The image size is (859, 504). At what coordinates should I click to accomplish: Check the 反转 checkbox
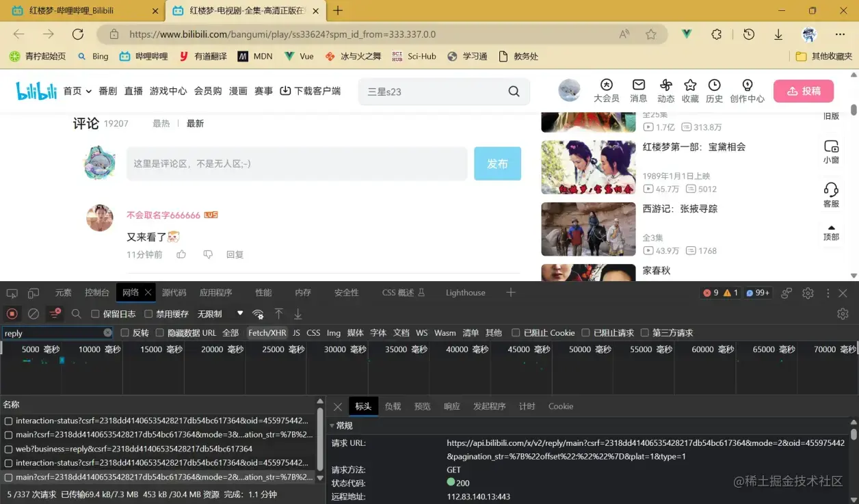124,333
